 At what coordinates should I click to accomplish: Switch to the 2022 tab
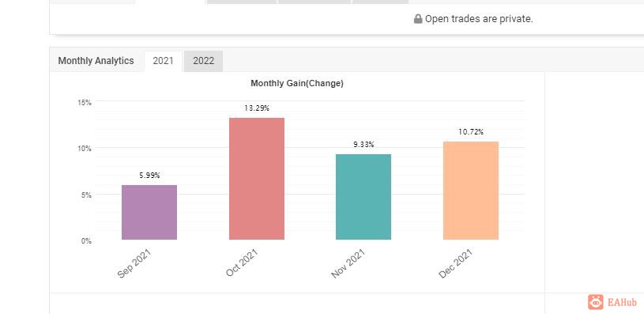point(204,61)
